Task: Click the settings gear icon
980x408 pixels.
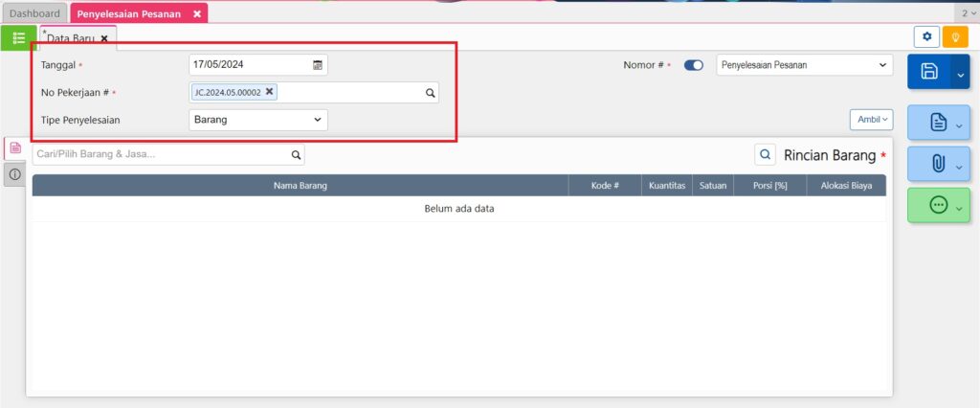Action: click(x=926, y=37)
